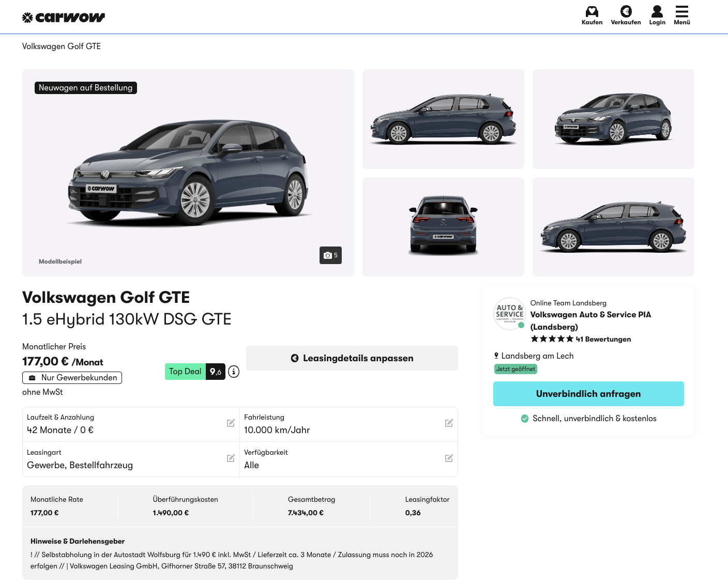The image size is (728, 585).
Task: Show Top Deal rating info icon
Action: click(234, 372)
